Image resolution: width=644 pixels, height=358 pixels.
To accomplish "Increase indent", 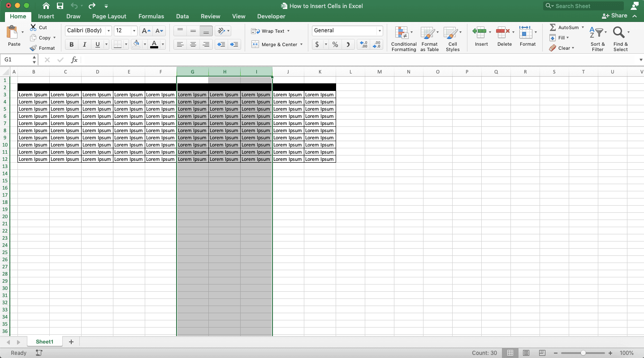I will 234,44.
